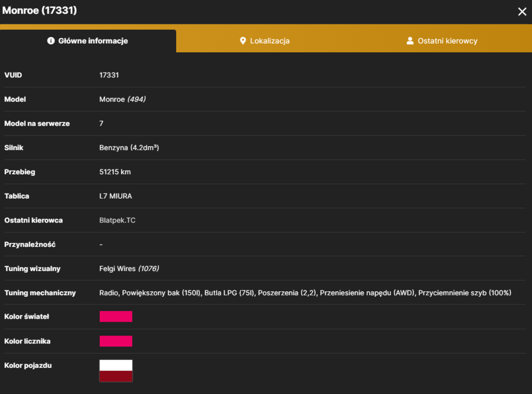Click the model value Monroe (494)

[122, 99]
